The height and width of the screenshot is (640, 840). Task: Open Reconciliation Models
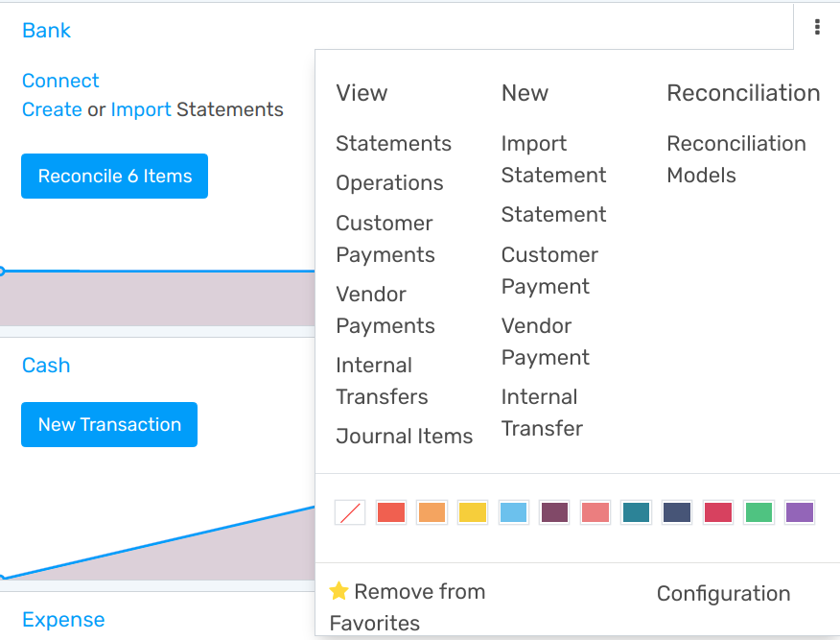coord(735,159)
